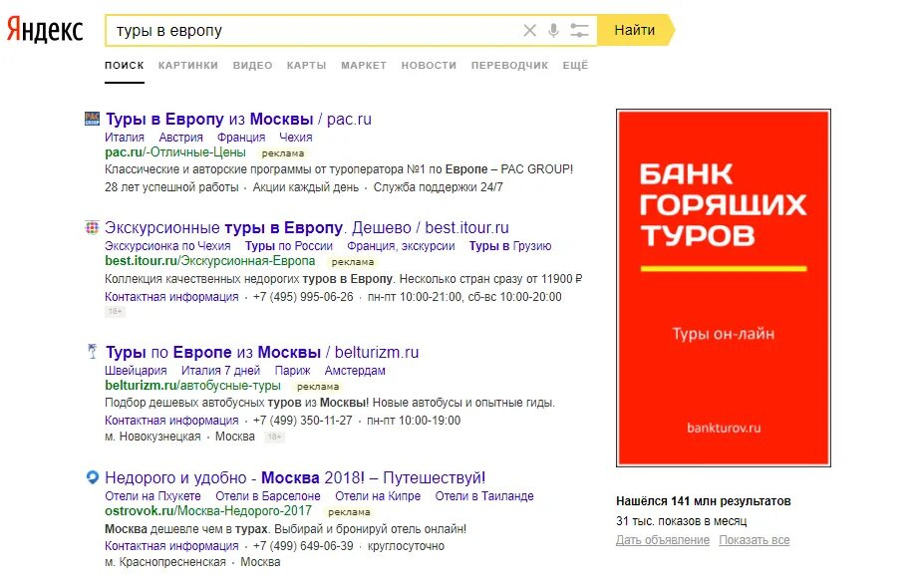
Task: Click the red 'Банк горящих туров' banner
Action: click(x=724, y=288)
